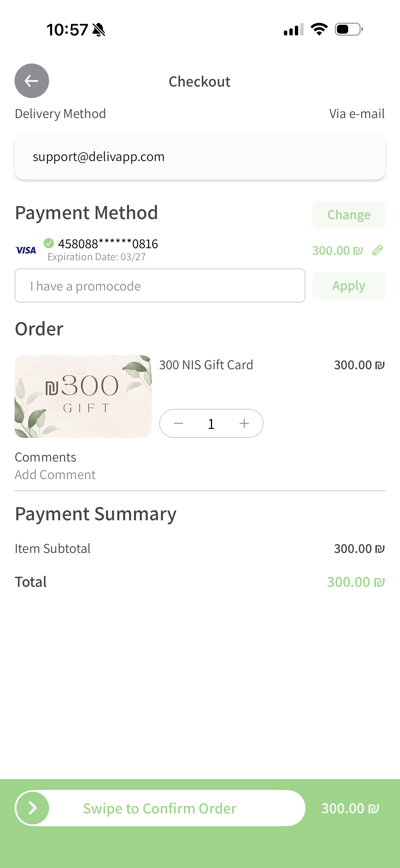Screen dimensions: 400x868
Task: Tap the swipe arrow circle handle
Action: [33, 808]
